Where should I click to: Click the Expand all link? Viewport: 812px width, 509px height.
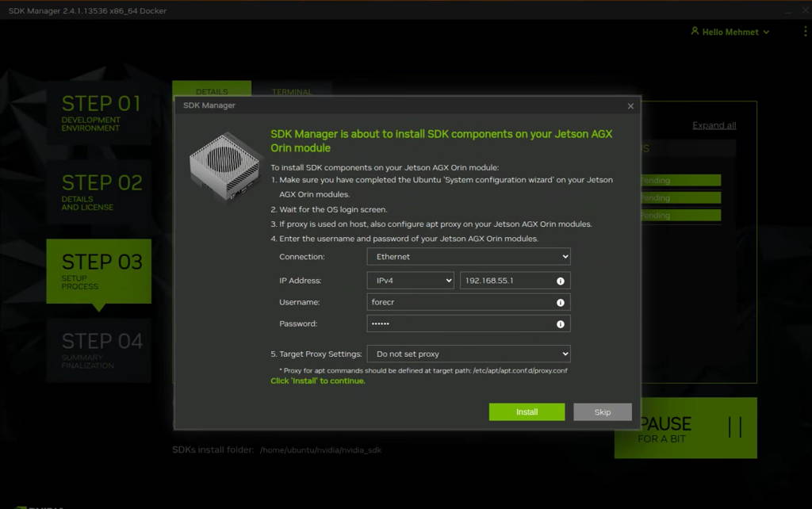tap(714, 125)
